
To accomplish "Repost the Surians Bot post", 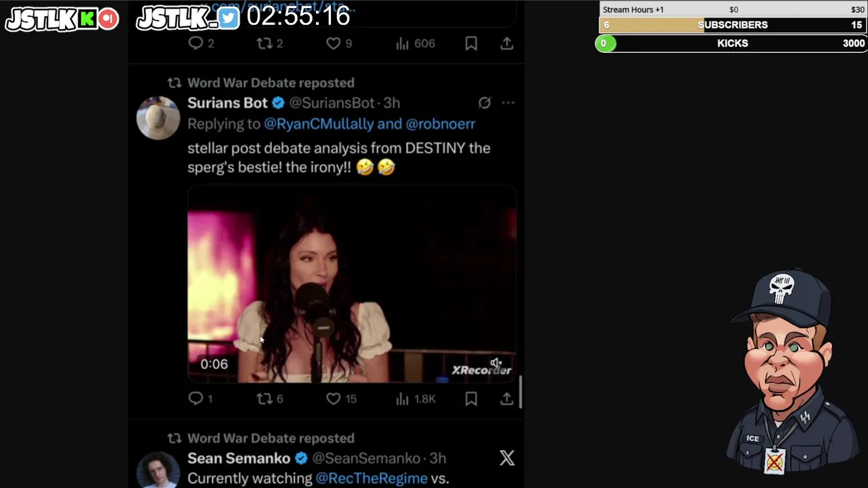I will coord(264,399).
